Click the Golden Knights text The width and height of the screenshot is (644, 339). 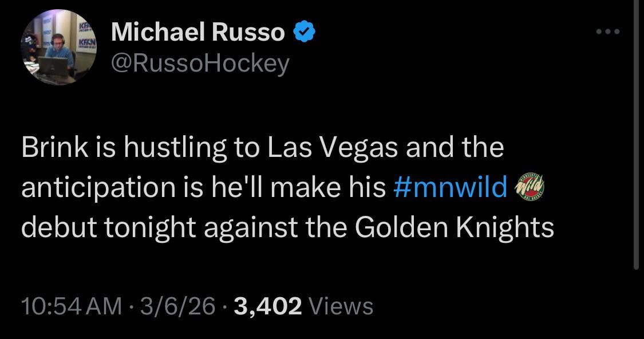click(454, 227)
